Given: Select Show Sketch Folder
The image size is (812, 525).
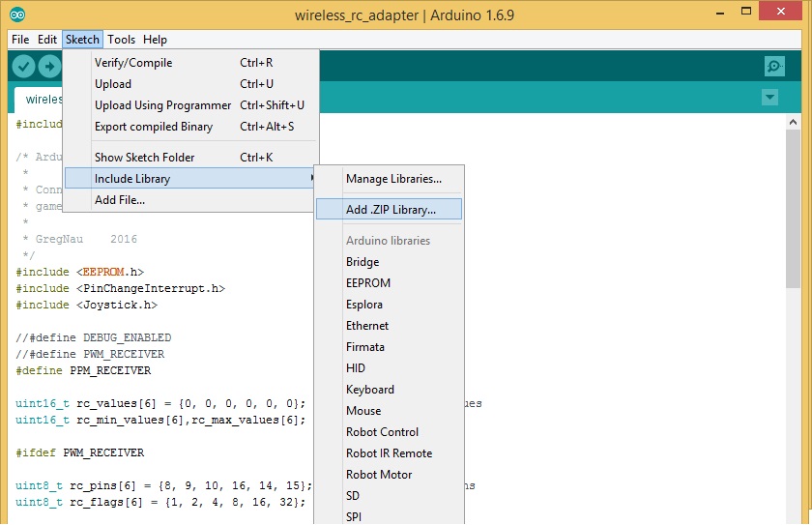Looking at the screenshot, I should click(x=190, y=157).
